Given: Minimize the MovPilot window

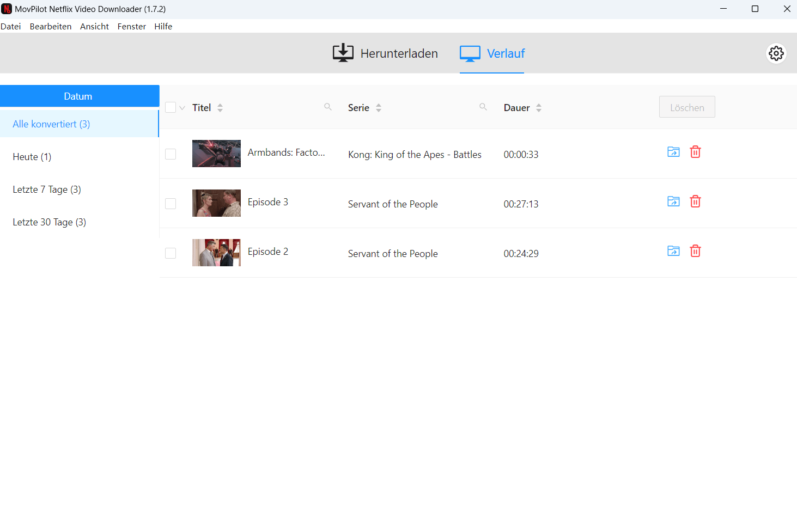Looking at the screenshot, I should click(723, 9).
